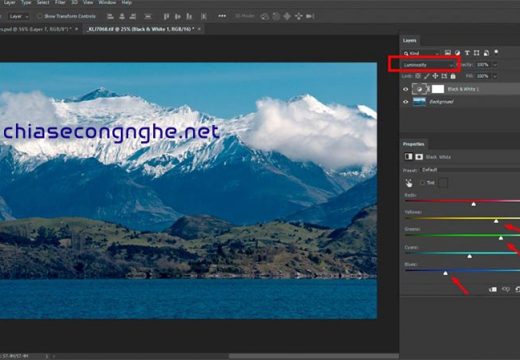Hide the Background layer
This screenshot has height=360, width=520.
[x=406, y=102]
